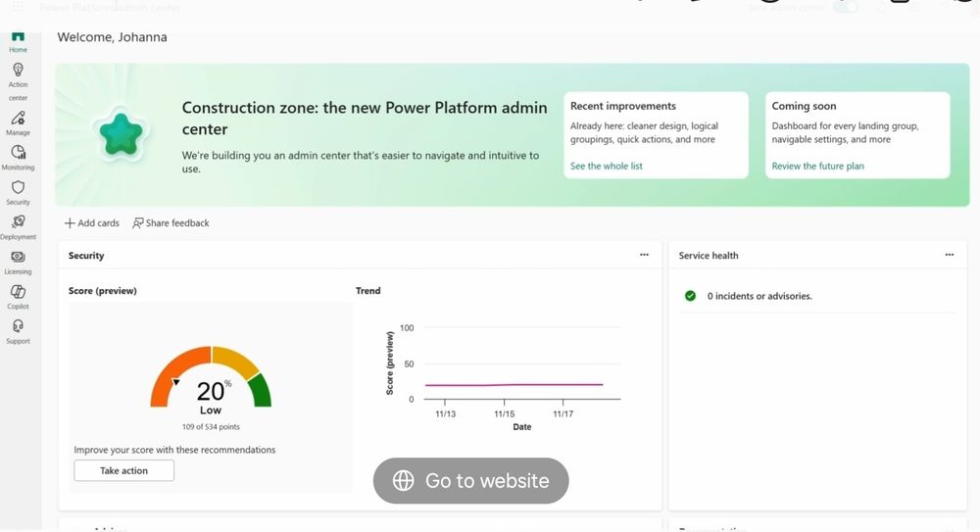Open the Service health card more options menu
980x532 pixels.
tap(949, 255)
